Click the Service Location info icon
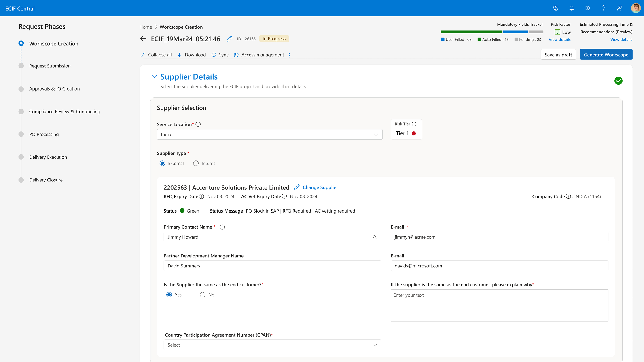Image resolution: width=644 pixels, height=362 pixels. 198,124
